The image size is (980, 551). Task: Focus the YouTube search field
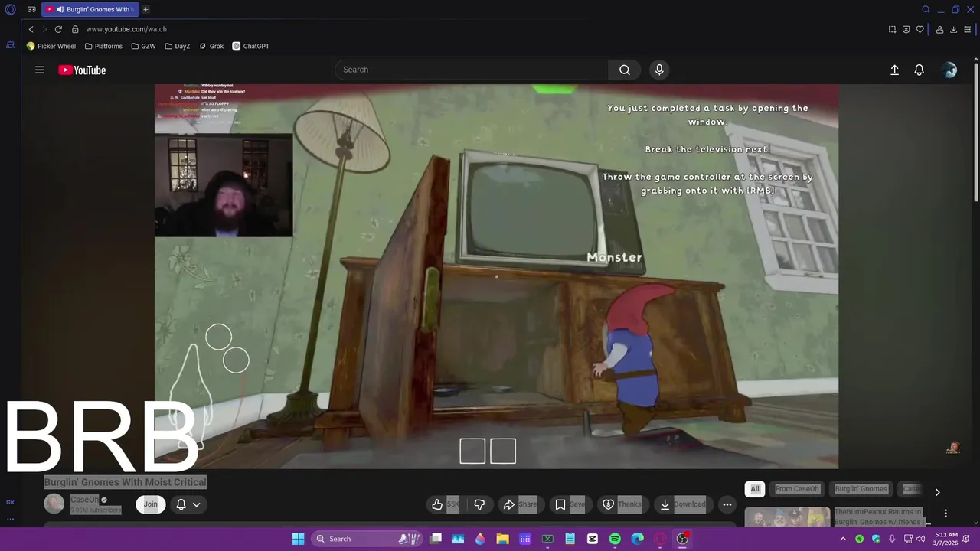coord(472,70)
